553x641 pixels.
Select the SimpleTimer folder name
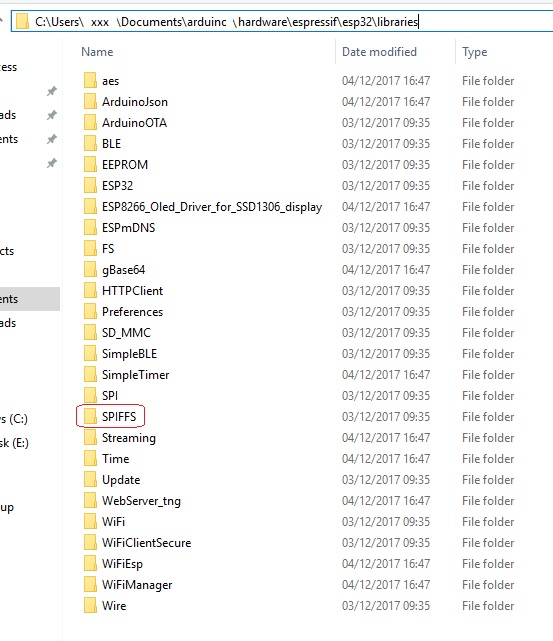135,375
